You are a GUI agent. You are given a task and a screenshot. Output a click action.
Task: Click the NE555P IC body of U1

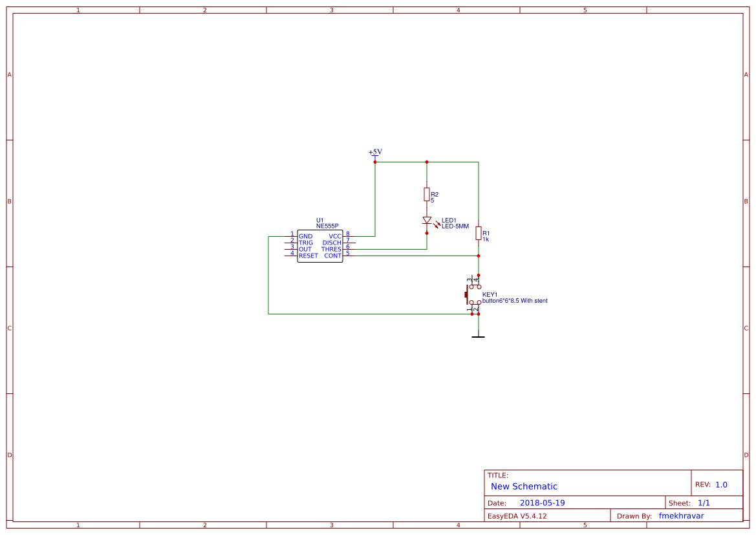[x=320, y=245]
